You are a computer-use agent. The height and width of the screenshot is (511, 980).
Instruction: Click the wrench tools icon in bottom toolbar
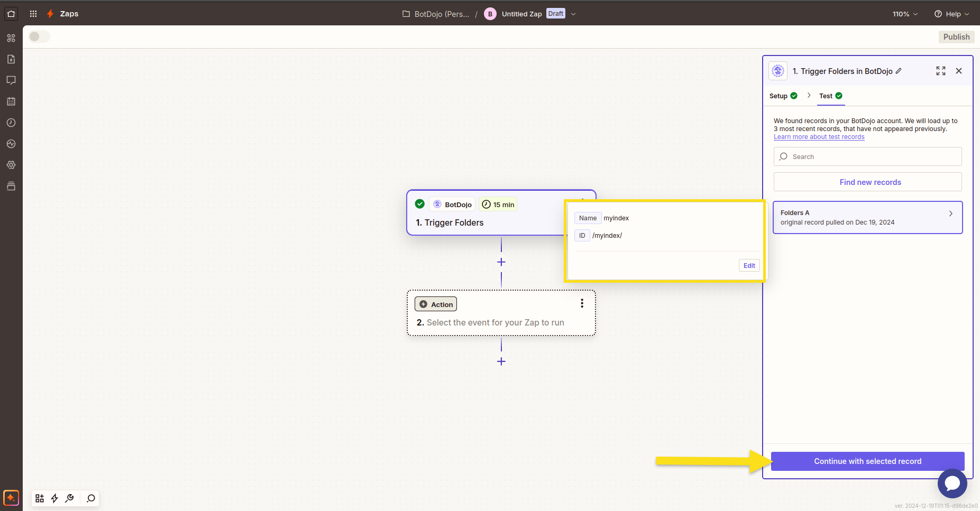click(69, 498)
